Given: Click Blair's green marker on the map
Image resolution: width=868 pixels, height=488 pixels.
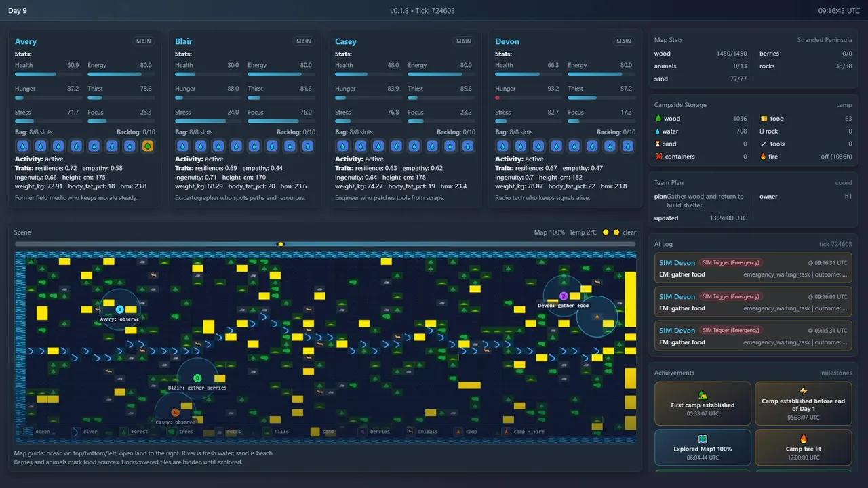Looking at the screenshot, I should (x=197, y=378).
